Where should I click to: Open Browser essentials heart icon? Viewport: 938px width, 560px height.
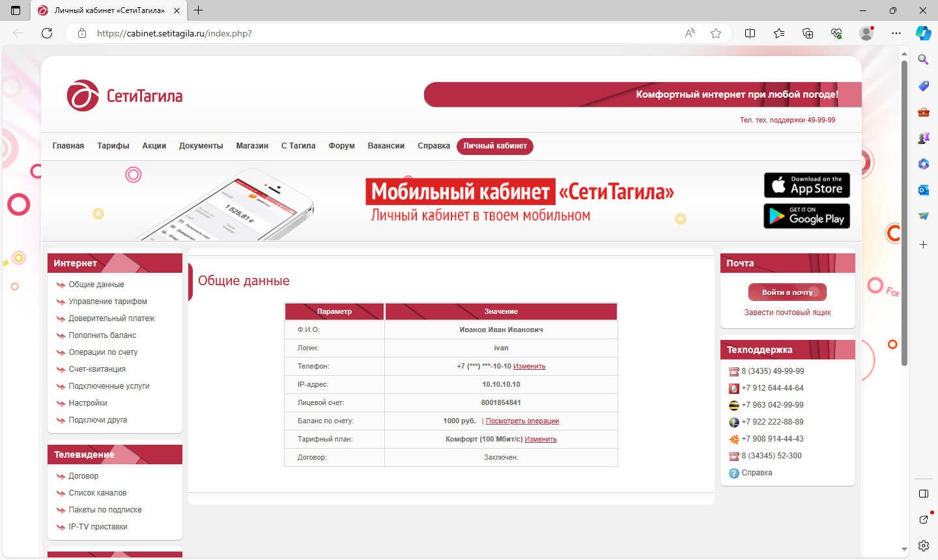tap(836, 33)
